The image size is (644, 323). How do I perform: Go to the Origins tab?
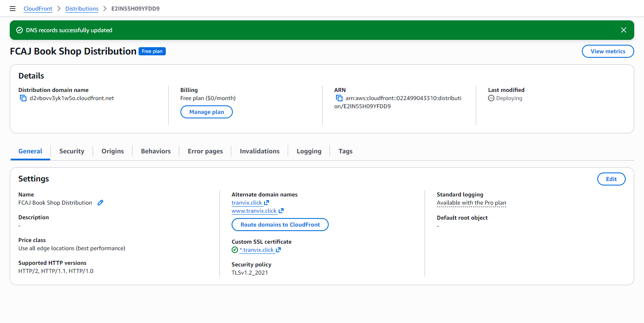coord(113,151)
